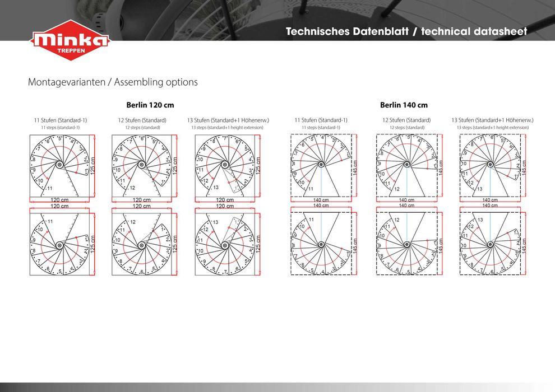Viewport: 555px width, 392px height.
Task: Select bottom Berlin 140 cm 11-step diagram
Action: coord(323,241)
